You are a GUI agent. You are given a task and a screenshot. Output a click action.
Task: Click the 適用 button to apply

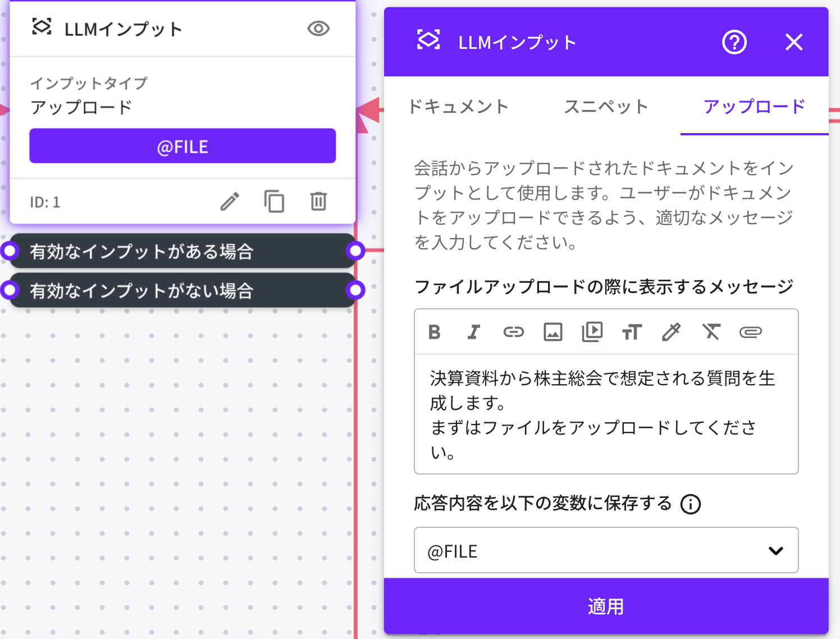pos(606,606)
